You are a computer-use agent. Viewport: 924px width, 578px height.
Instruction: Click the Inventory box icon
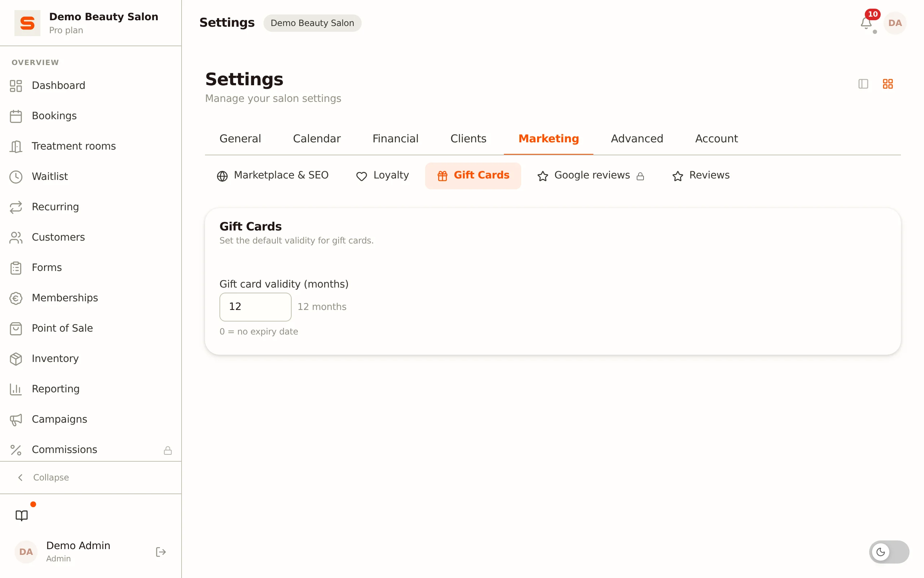16,359
